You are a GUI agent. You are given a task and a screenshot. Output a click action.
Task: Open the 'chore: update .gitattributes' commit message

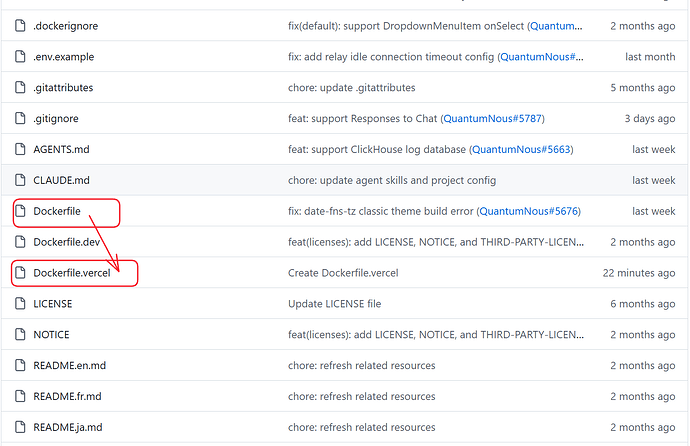pyautogui.click(x=352, y=88)
